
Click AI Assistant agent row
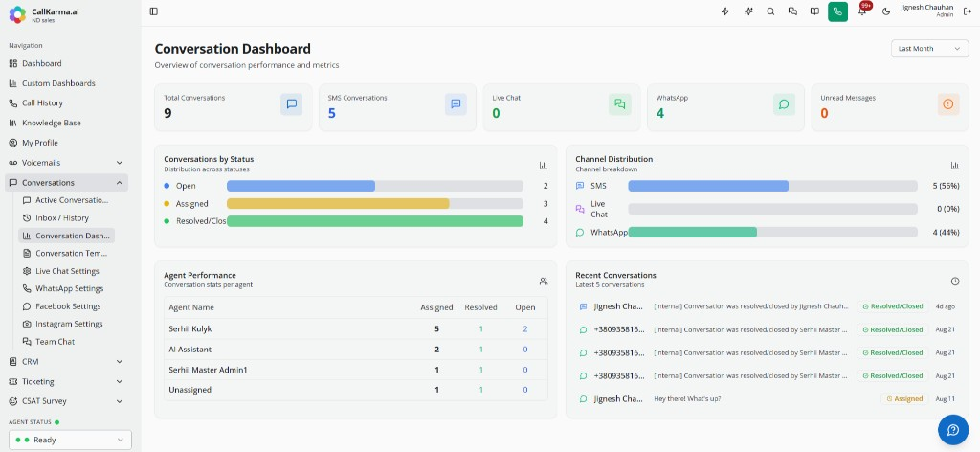point(356,350)
